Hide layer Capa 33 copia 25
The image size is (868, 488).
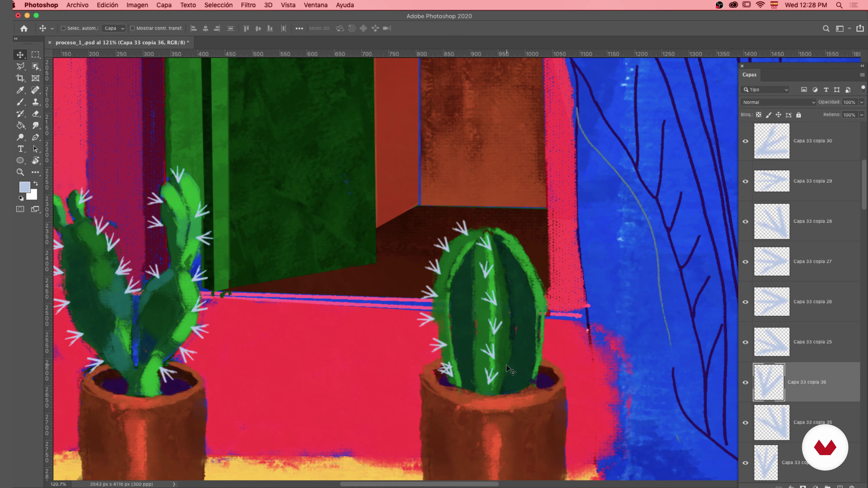point(745,342)
